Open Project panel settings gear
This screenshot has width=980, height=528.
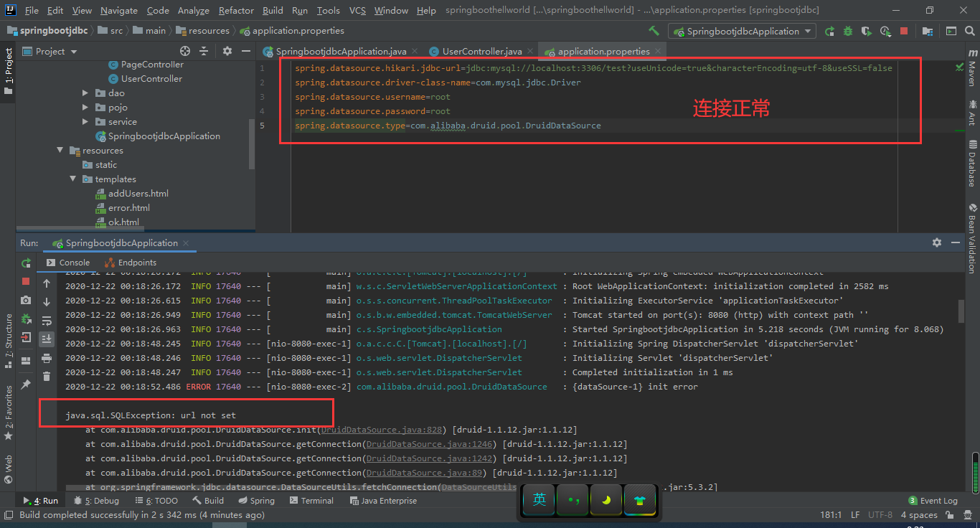tap(227, 51)
